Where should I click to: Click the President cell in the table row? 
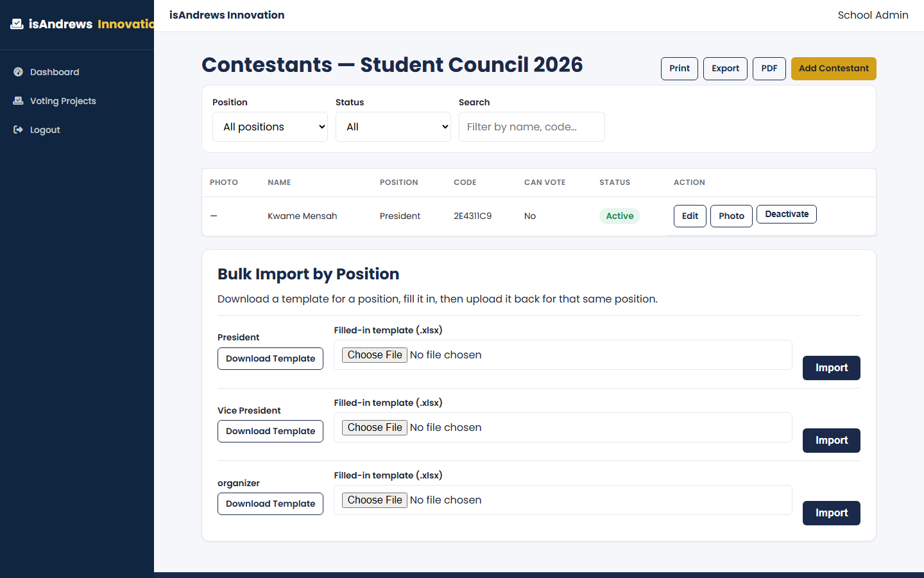400,216
